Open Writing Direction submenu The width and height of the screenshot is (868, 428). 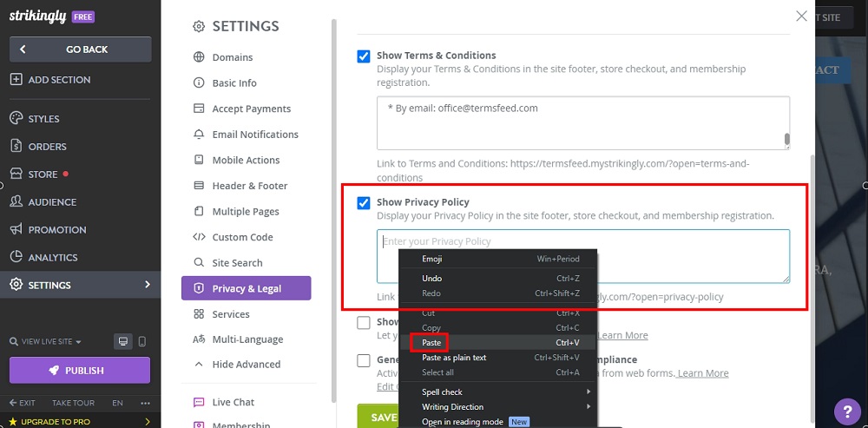(x=497, y=407)
